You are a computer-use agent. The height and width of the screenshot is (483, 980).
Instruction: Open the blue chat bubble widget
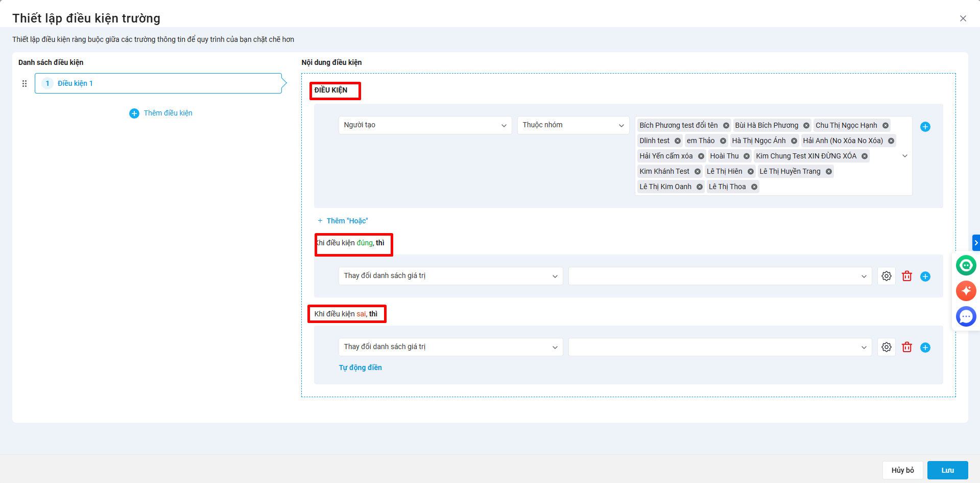tap(966, 316)
